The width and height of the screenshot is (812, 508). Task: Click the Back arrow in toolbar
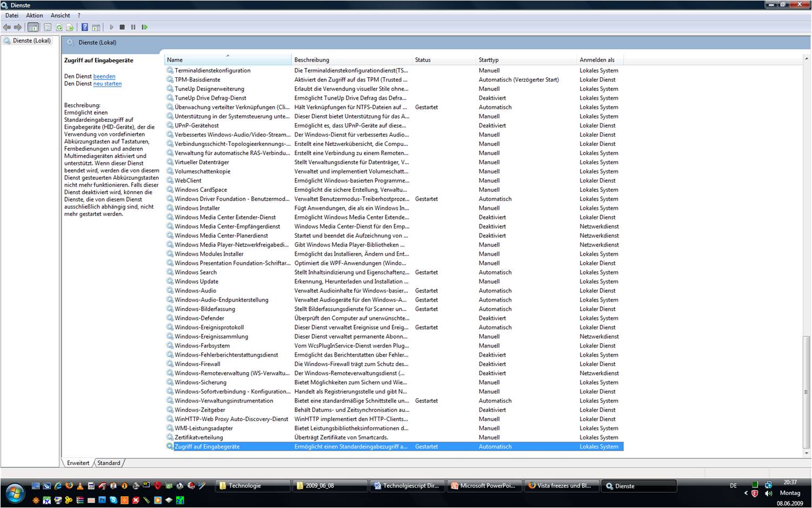point(7,27)
